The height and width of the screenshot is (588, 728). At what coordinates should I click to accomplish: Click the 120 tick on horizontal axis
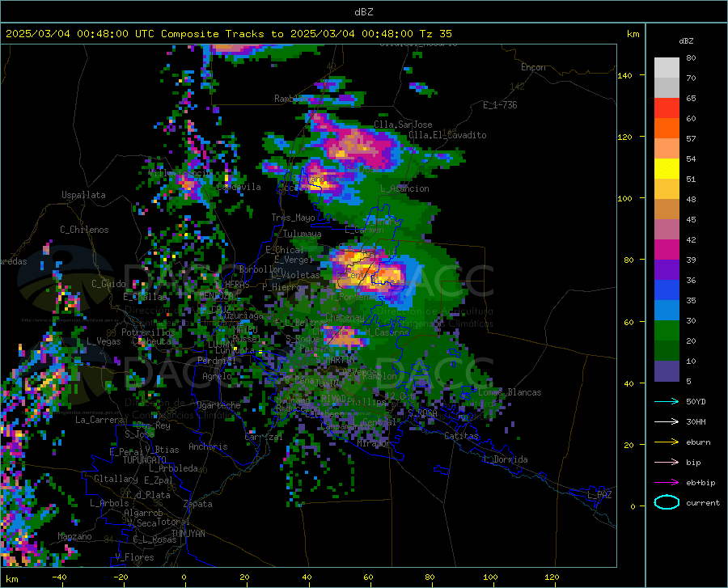(552, 577)
